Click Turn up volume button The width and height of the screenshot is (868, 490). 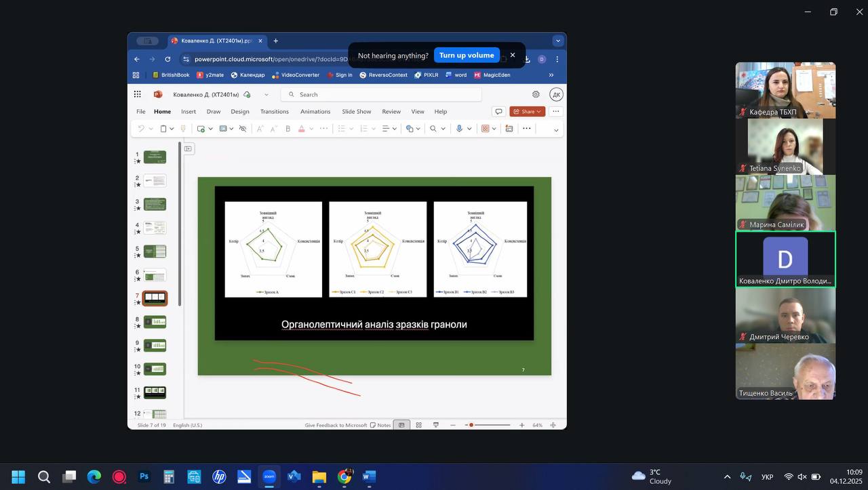pos(467,56)
